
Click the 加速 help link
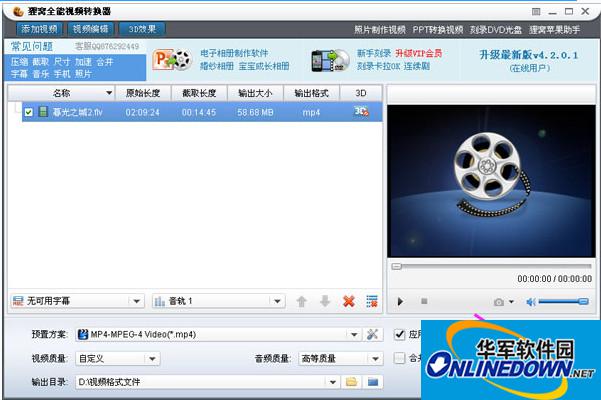(83, 62)
